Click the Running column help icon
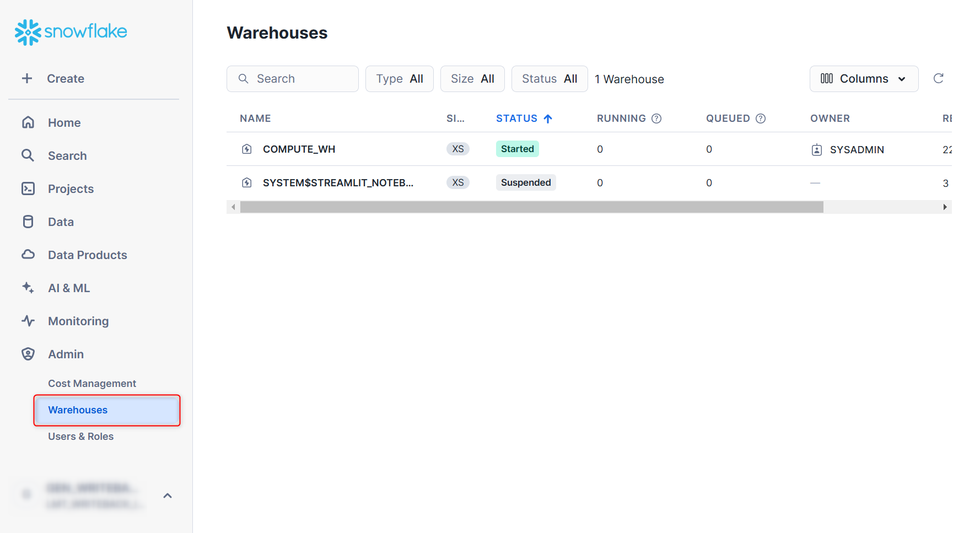 [x=656, y=119]
